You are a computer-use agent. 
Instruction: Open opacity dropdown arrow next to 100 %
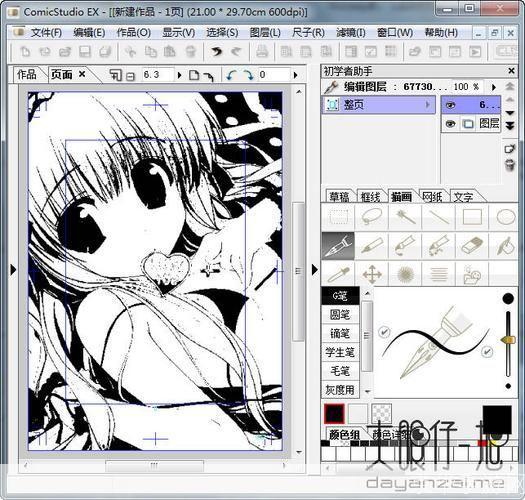[494, 87]
